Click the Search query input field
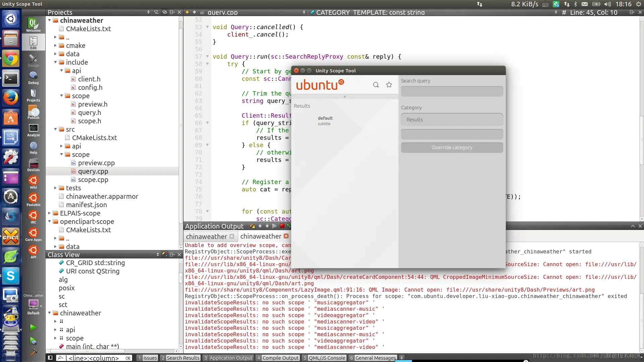 click(452, 92)
